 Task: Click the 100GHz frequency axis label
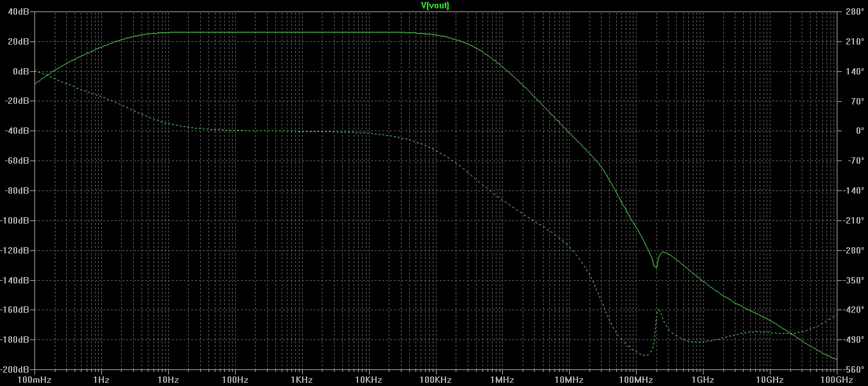pyautogui.click(x=837, y=380)
